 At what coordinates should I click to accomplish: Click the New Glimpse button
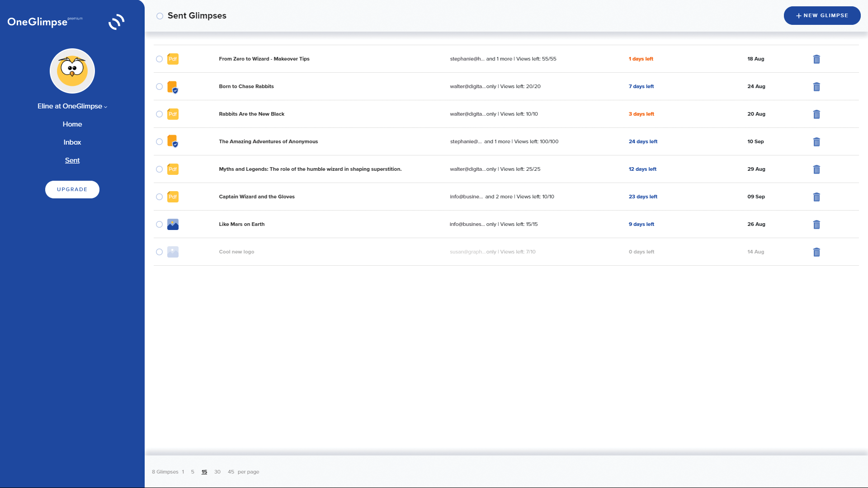(x=821, y=15)
